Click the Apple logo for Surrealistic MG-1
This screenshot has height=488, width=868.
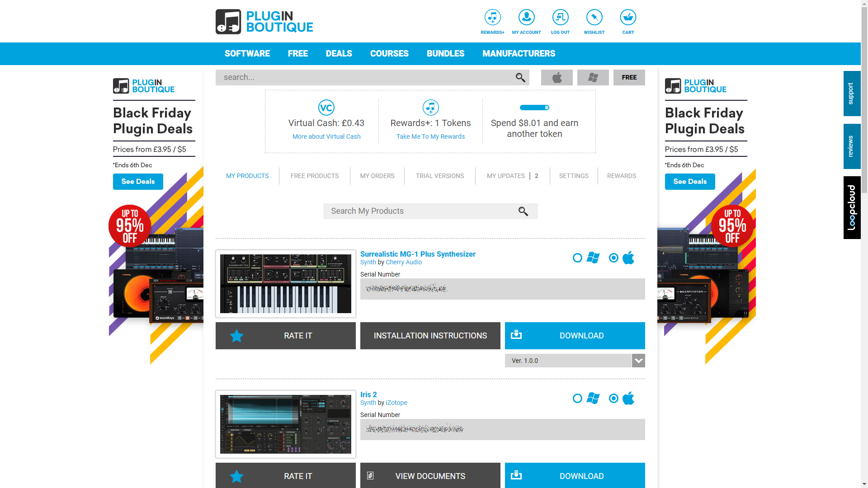tap(628, 258)
